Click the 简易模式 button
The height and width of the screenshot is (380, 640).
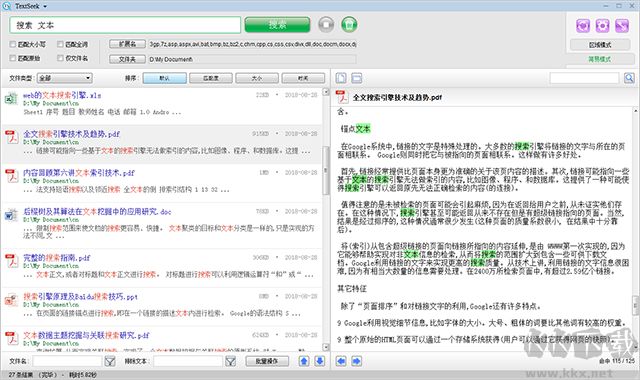coord(600,59)
